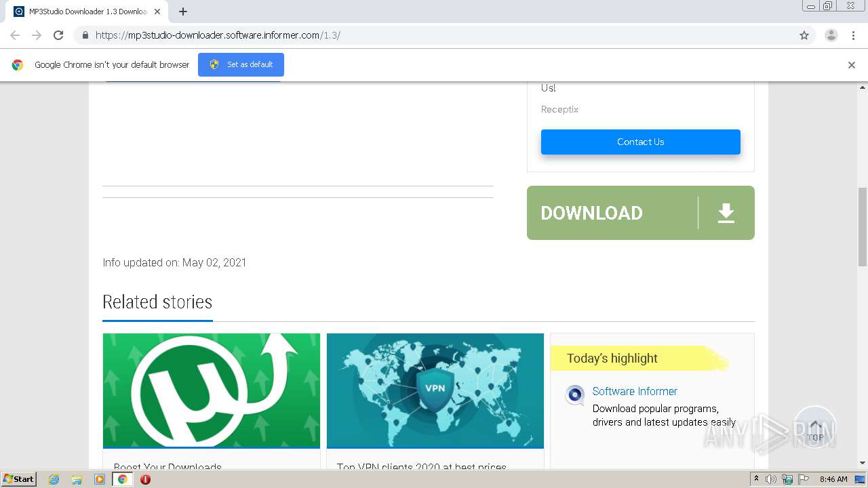
Task: Click the Chrome logo in notification bar
Action: pyautogui.click(x=18, y=65)
